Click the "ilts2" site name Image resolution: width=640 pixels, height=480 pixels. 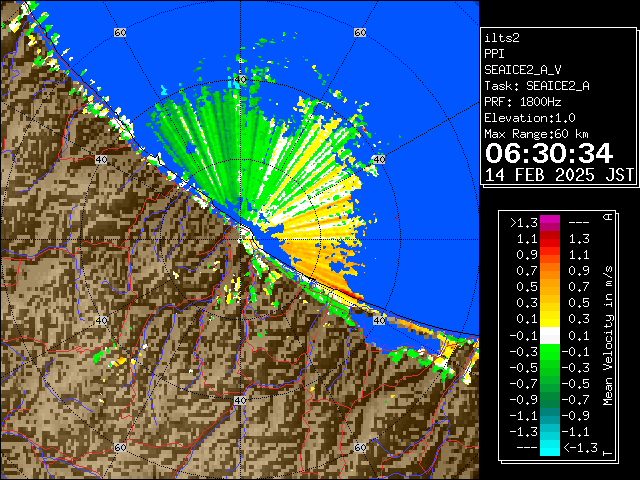click(x=502, y=38)
